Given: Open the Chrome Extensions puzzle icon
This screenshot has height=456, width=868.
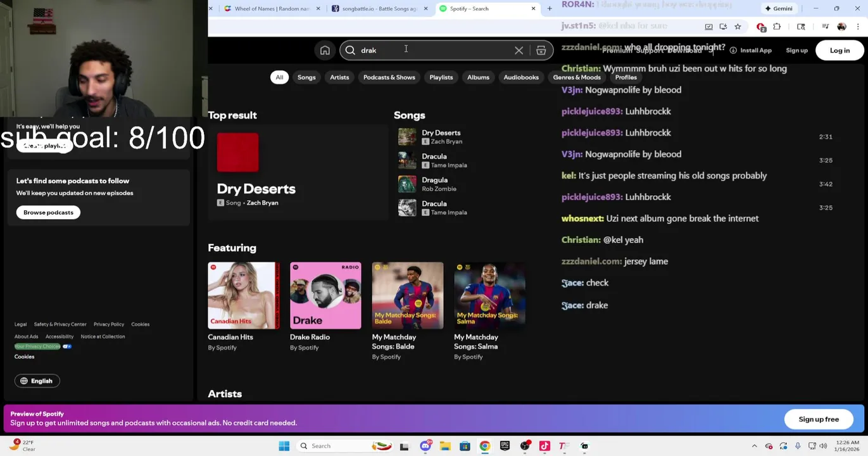Looking at the screenshot, I should [777, 27].
